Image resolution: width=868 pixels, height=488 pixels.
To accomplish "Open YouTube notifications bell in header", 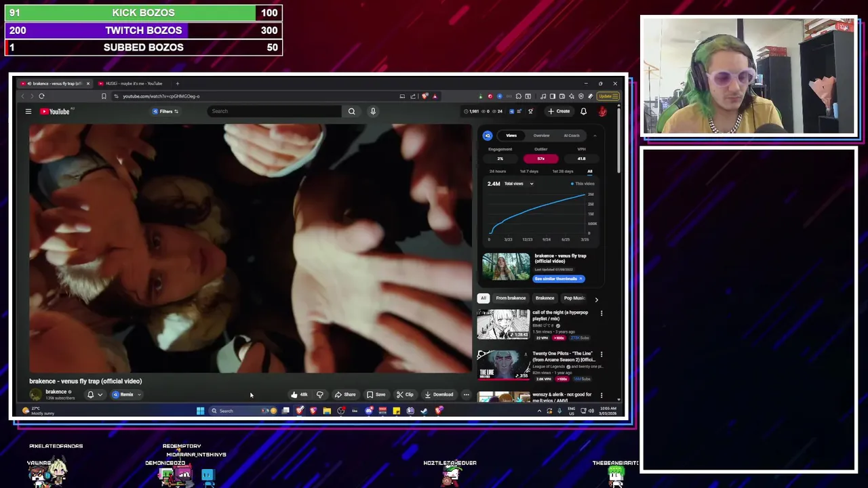I will (583, 111).
